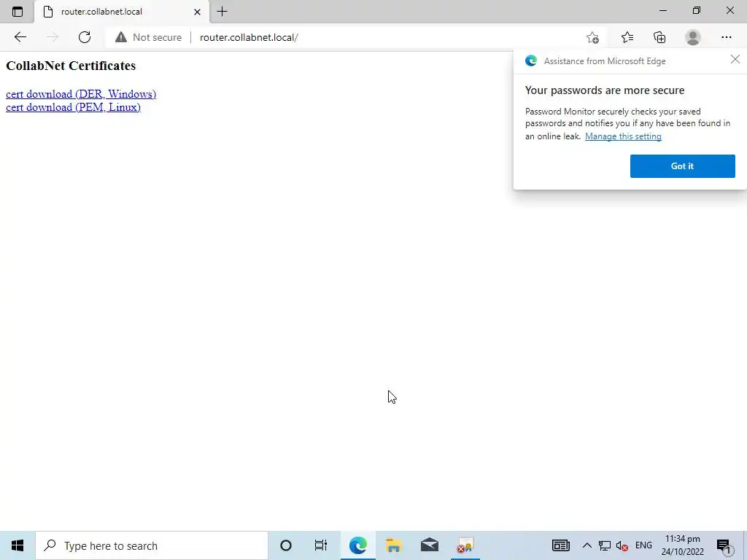Viewport: 747px width, 560px height.
Task: Open the Manage this setting link
Action: 623,136
